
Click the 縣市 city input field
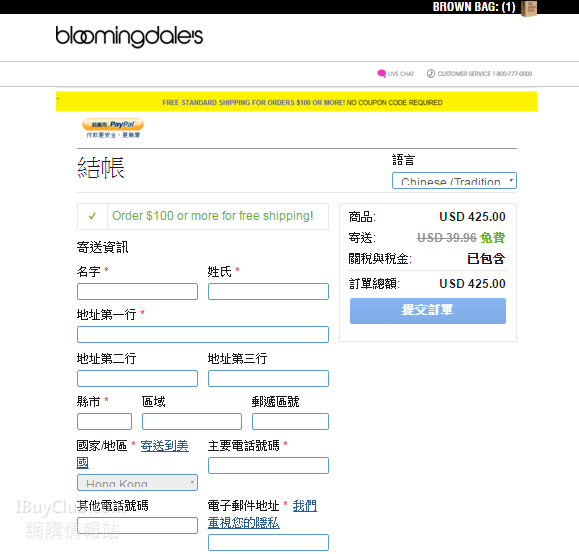point(104,421)
